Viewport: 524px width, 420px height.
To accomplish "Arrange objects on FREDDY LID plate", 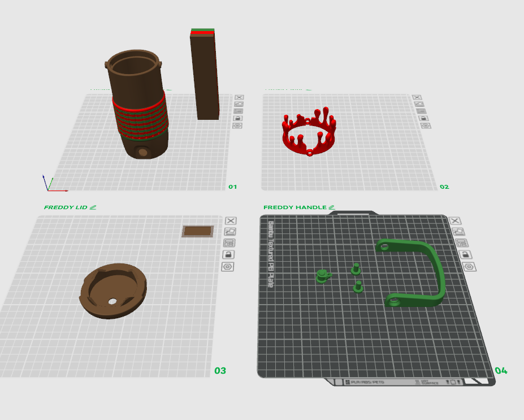I will tap(229, 243).
